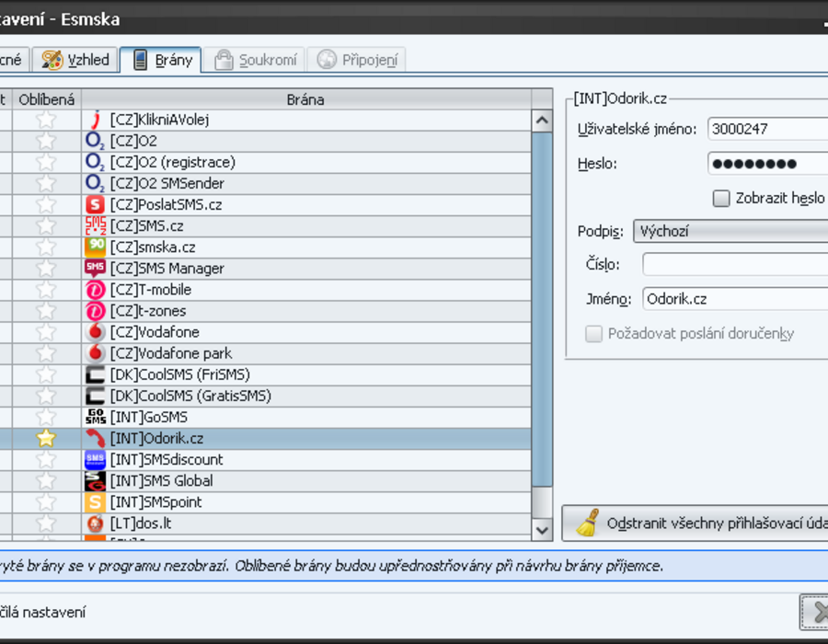Click the pink T-mobile gateway icon

point(95,290)
